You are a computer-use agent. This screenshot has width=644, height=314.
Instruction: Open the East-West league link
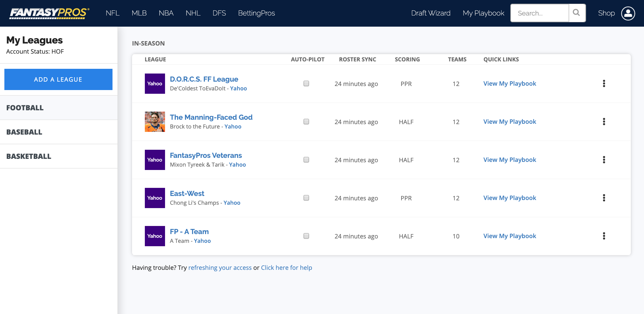[187, 194]
